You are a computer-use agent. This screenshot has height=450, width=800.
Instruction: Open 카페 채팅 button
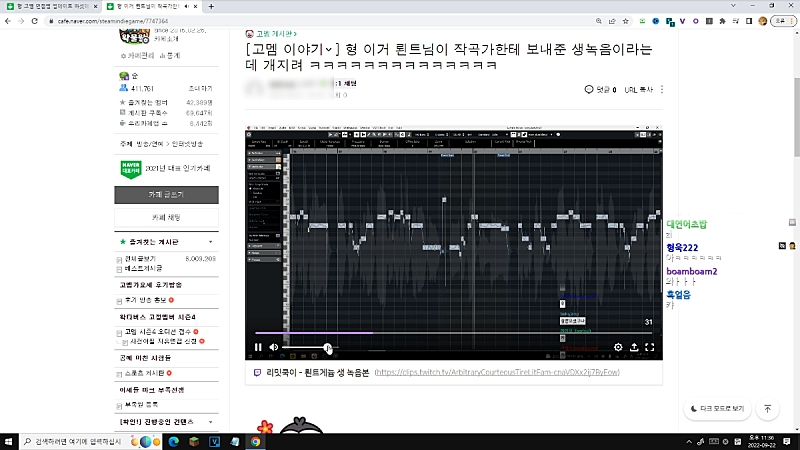(166, 218)
